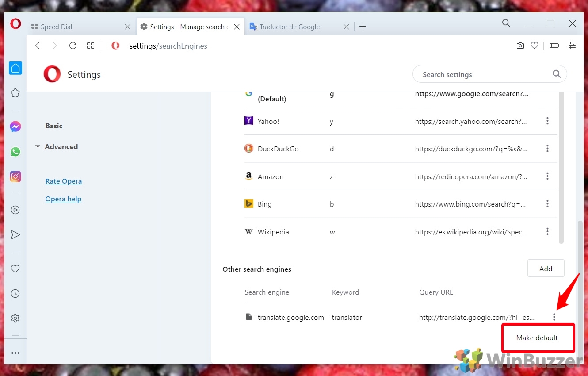Click the Bing query URL text
Viewport: 588px width, 376px height.
tap(470, 204)
